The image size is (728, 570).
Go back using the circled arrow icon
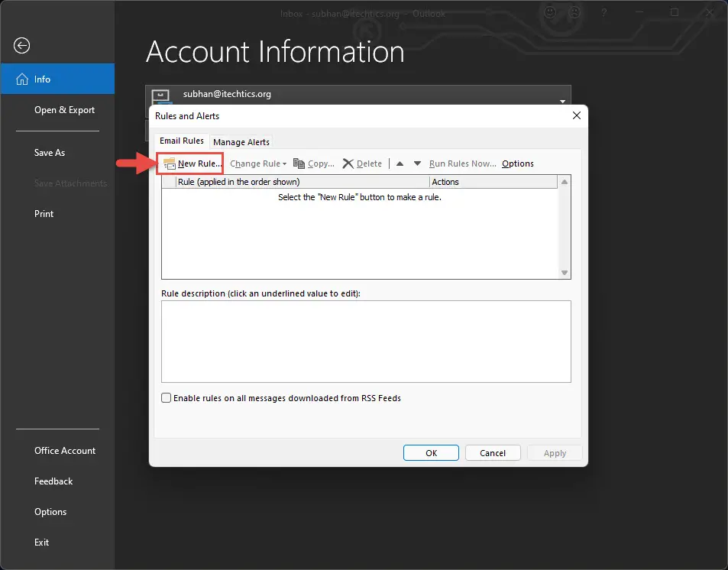(22, 46)
